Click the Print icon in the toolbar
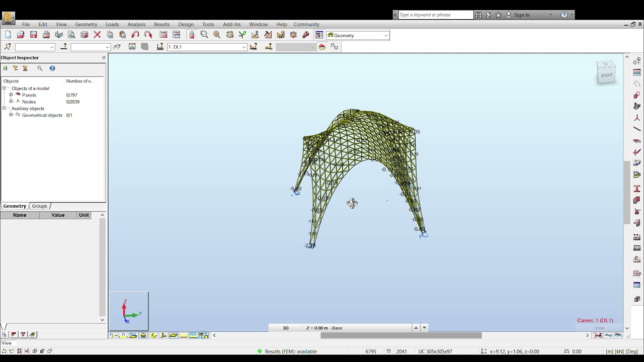Viewport: 644px width, 362px height. click(x=46, y=35)
